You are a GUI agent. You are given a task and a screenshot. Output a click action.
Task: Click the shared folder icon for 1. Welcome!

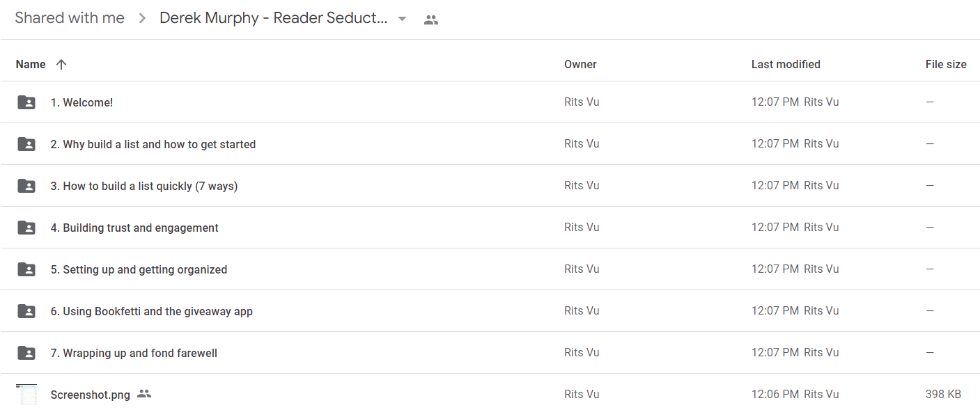pyautogui.click(x=26, y=102)
